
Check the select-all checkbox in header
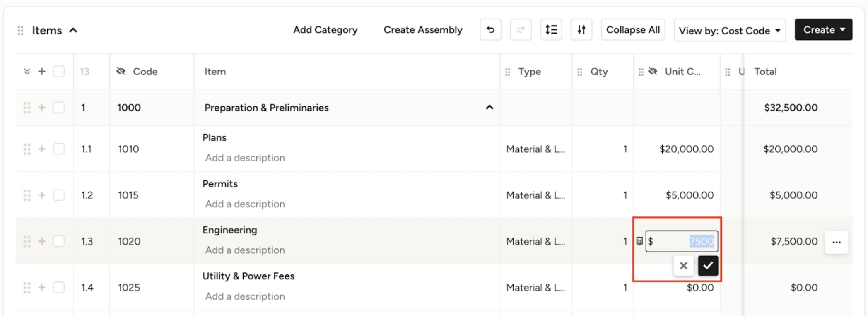coord(59,72)
